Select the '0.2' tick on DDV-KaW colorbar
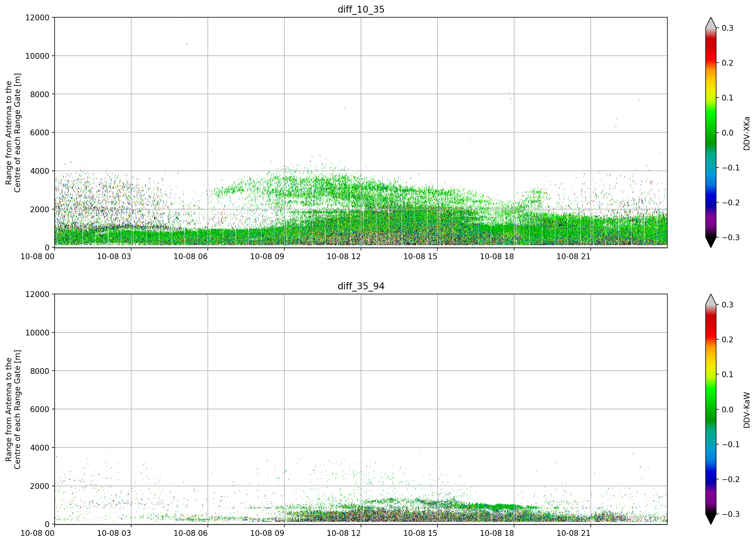The width and height of the screenshot is (756, 543). tap(728, 340)
